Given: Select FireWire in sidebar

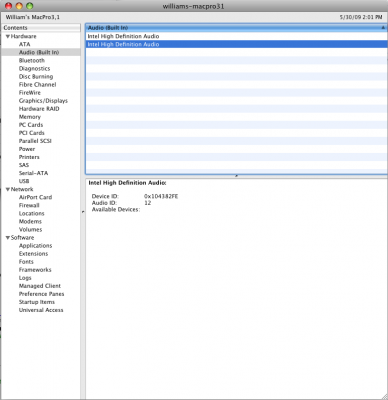Looking at the screenshot, I should coord(30,93).
